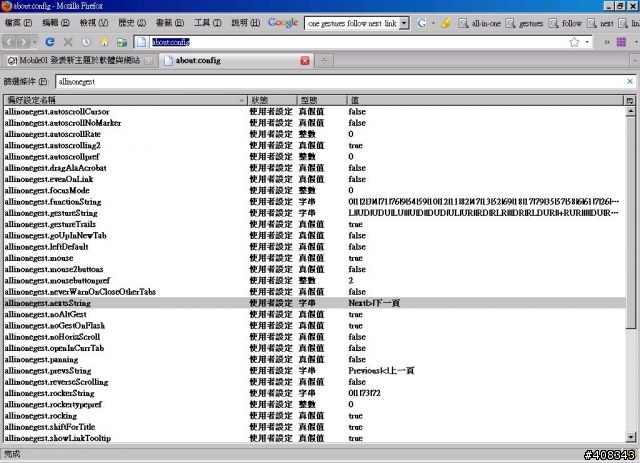This screenshot has width=640, height=463.
Task: Select the allinonegest.autoscrollCursor row
Action: click(314, 111)
